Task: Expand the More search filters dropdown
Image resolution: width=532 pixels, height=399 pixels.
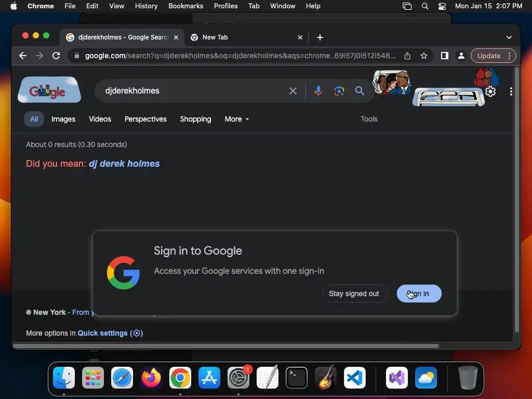Action: [x=237, y=119]
